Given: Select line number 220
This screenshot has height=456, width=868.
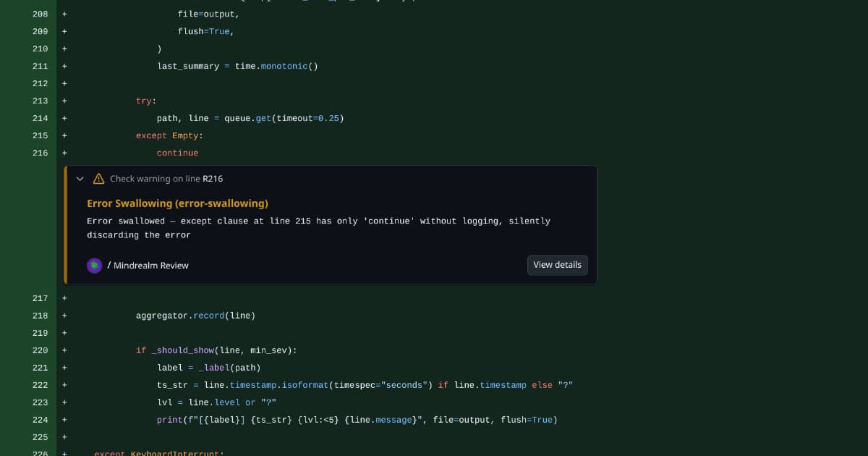Looking at the screenshot, I should tap(40, 350).
